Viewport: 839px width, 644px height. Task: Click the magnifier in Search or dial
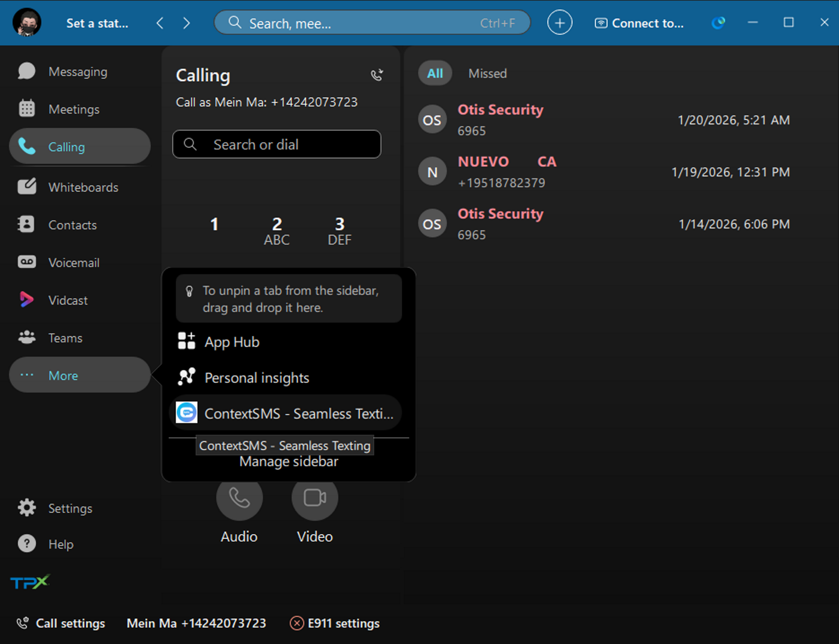190,144
